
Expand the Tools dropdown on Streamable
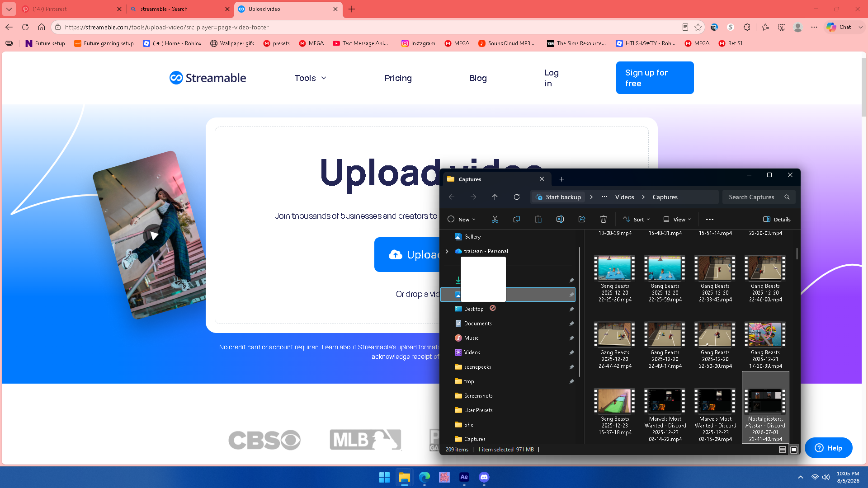311,78
